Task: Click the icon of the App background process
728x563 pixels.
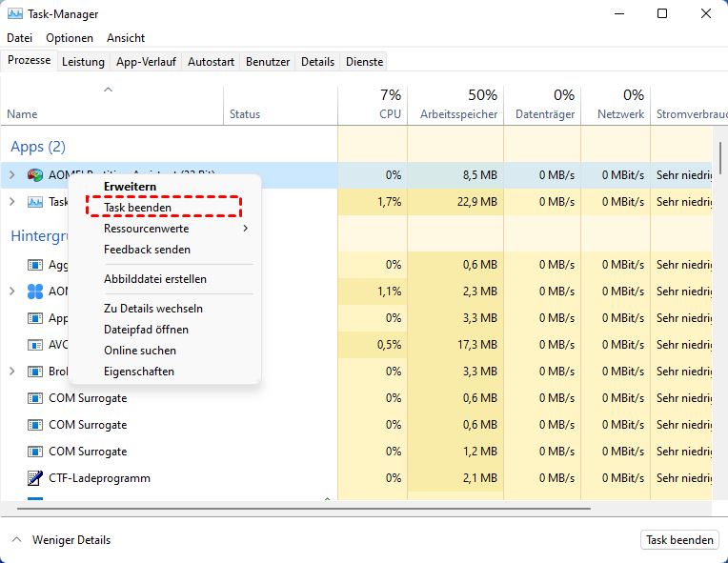Action: click(35, 318)
